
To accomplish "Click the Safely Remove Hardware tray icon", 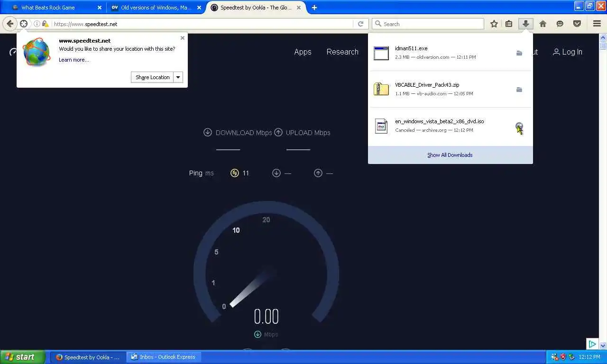I will tap(571, 357).
